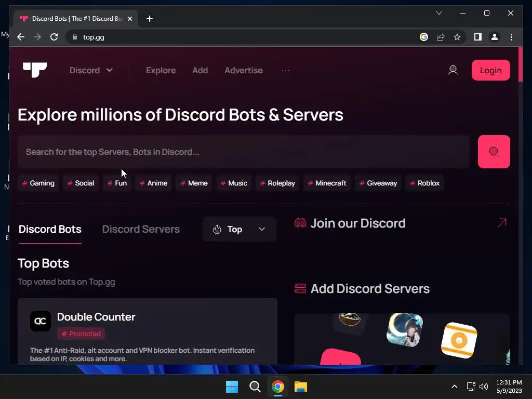
Task: Switch to Discord Bots tab
Action: (50, 229)
